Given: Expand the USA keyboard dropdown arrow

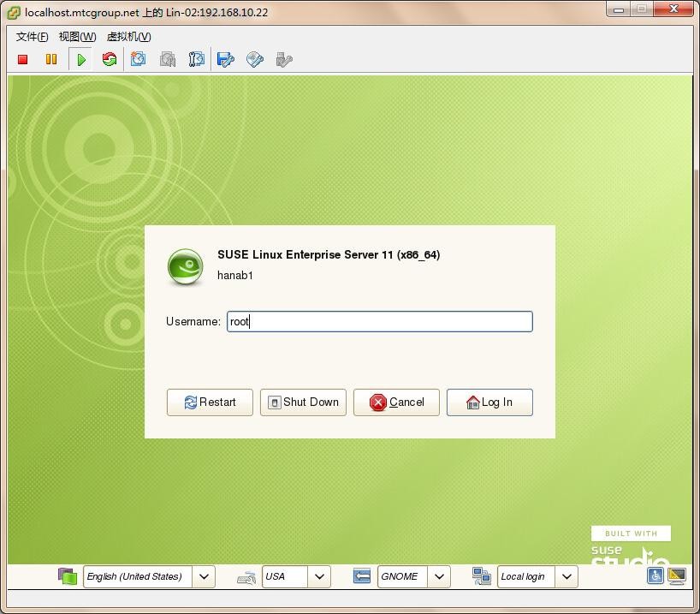Looking at the screenshot, I should [320, 576].
